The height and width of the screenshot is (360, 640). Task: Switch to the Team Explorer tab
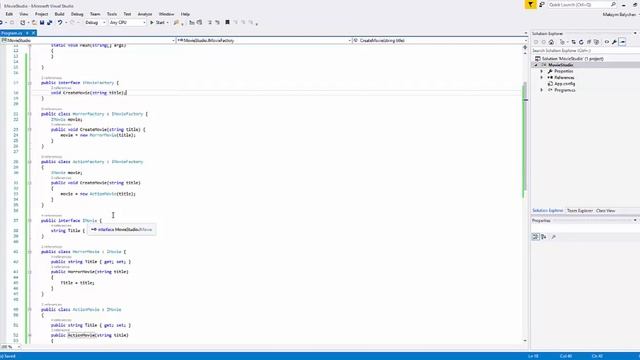(580, 211)
